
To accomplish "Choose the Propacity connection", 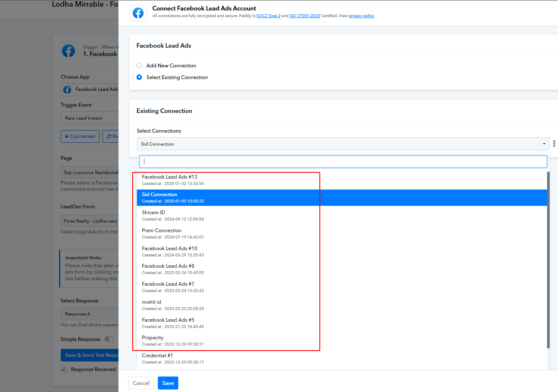I will click(342, 341).
